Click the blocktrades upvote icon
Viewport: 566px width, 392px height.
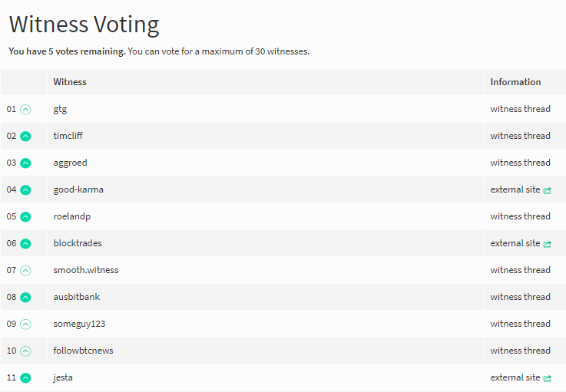click(25, 243)
